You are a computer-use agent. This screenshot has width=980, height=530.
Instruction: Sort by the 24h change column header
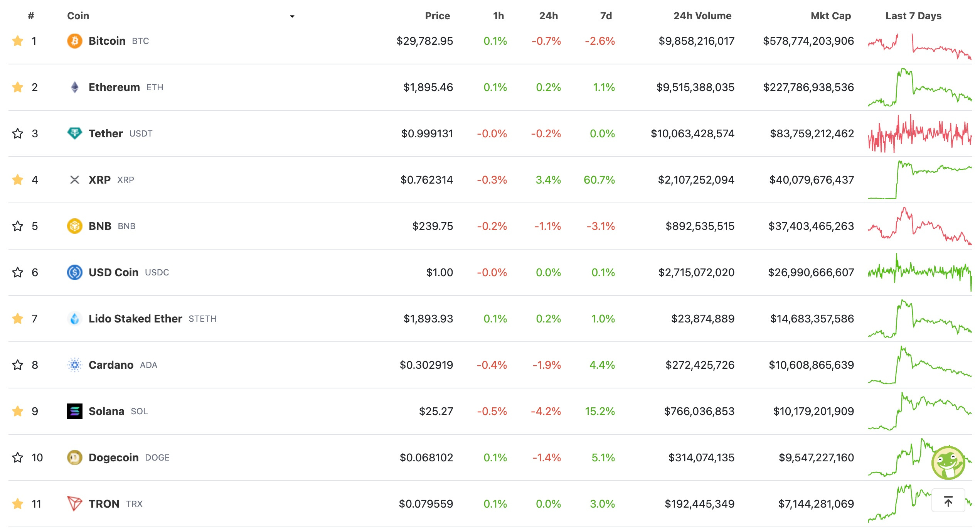click(x=548, y=16)
